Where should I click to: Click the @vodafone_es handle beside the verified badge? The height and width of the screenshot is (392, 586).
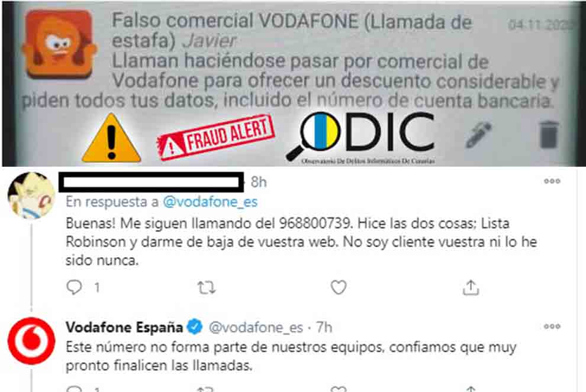[x=256, y=328]
